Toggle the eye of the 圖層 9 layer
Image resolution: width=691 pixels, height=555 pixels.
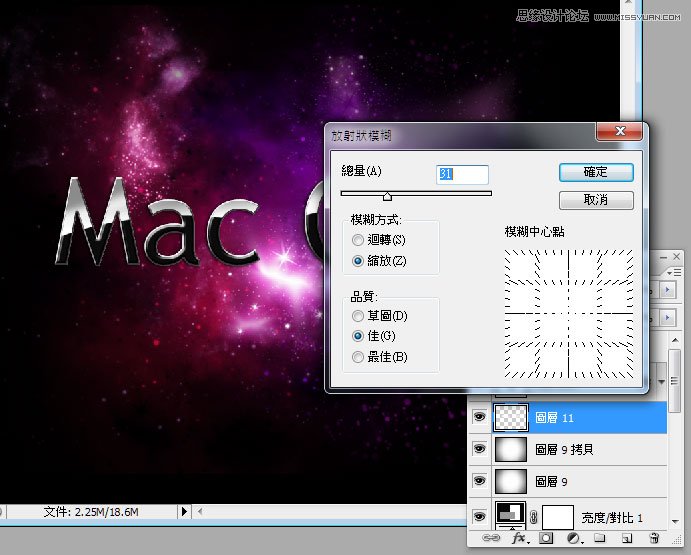pos(479,481)
